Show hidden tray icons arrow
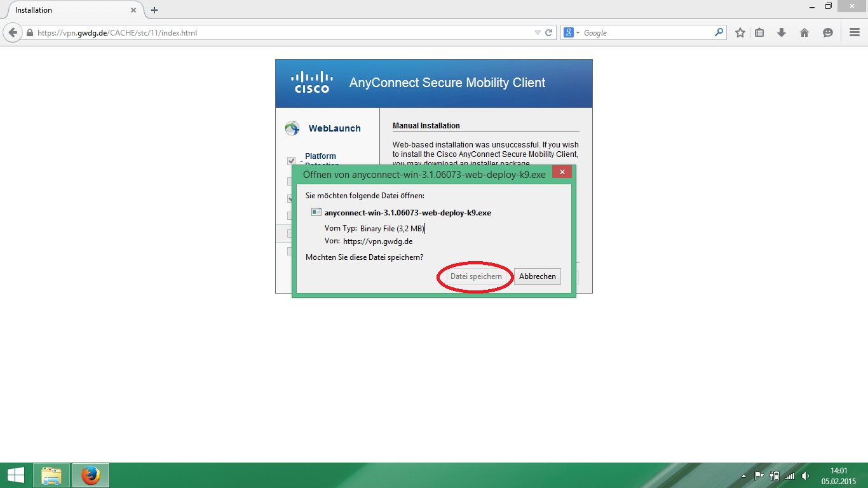The height and width of the screenshot is (488, 868). click(743, 476)
